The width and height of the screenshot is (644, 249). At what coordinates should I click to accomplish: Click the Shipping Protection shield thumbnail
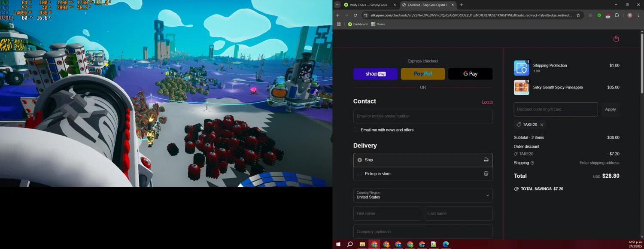tap(521, 68)
